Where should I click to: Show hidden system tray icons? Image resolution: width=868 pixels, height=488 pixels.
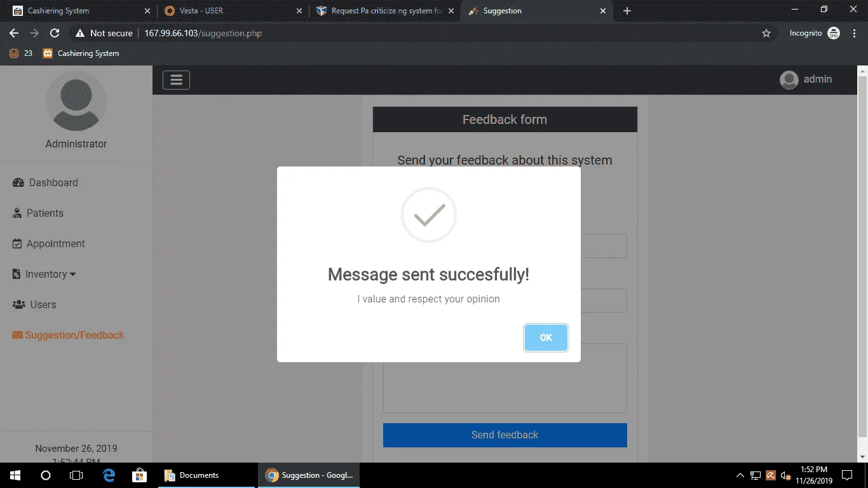(740, 475)
